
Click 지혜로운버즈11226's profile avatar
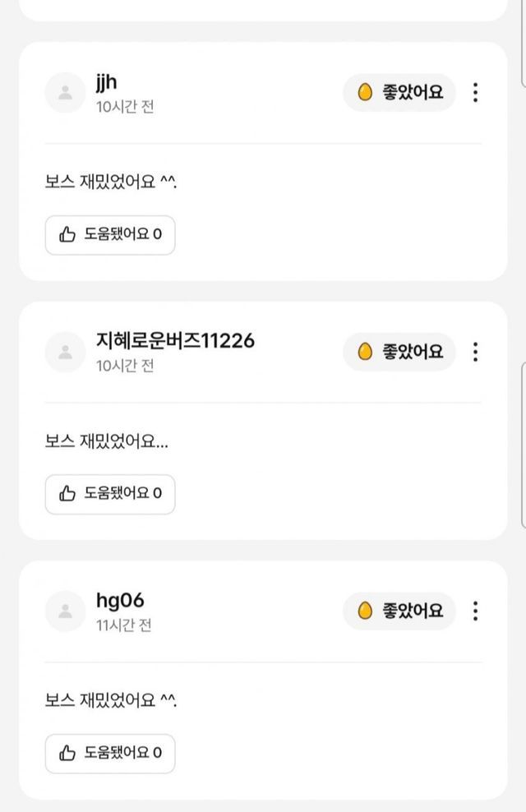[x=66, y=352]
